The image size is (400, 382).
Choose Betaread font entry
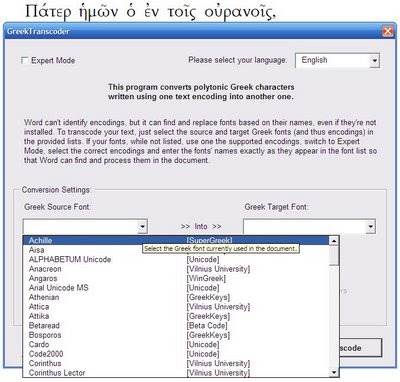point(176,325)
